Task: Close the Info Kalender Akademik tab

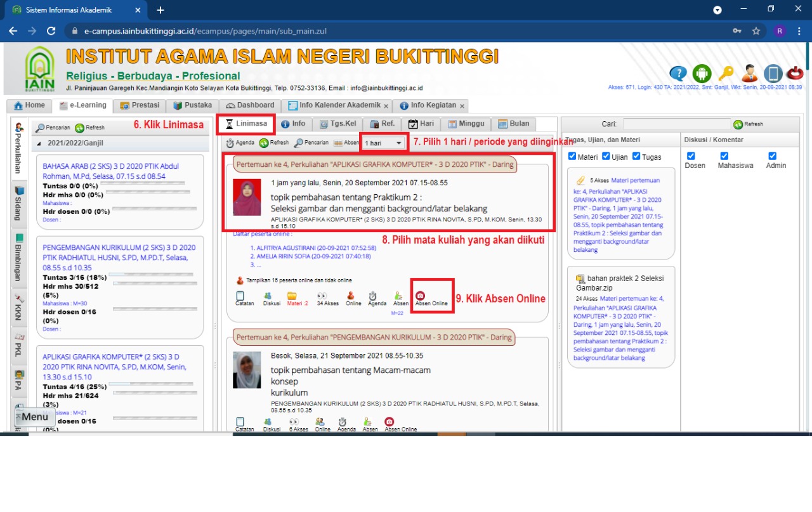Action: click(x=386, y=106)
